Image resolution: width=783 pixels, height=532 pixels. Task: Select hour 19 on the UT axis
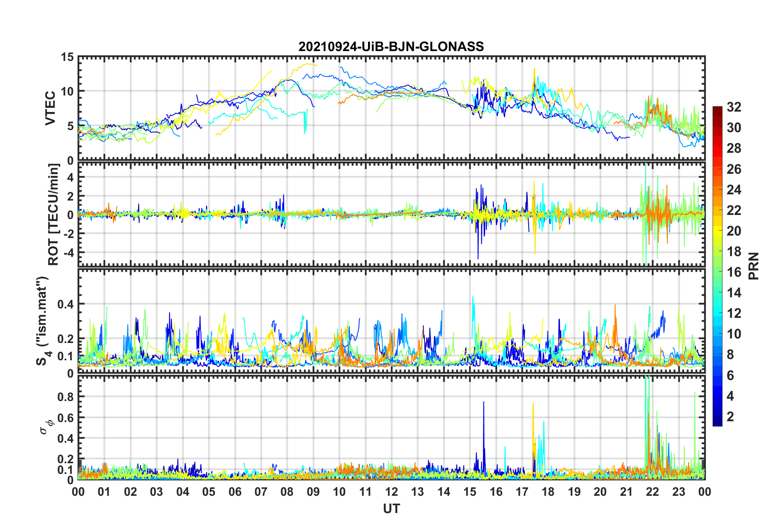pyautogui.click(x=574, y=492)
